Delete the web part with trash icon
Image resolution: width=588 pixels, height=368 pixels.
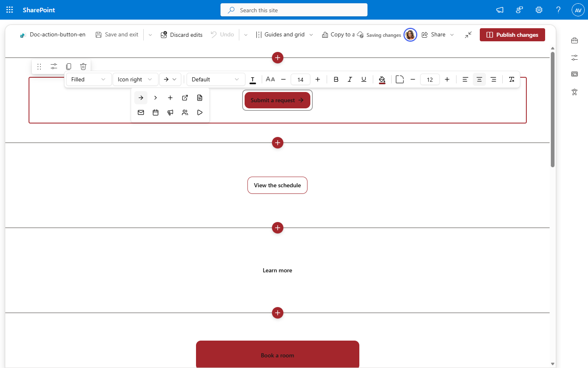tap(83, 66)
